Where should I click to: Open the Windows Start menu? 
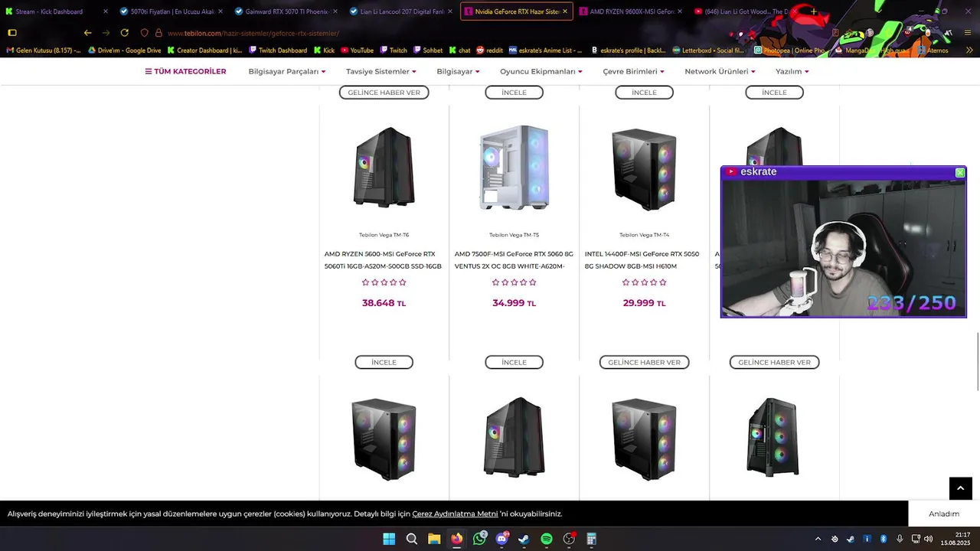click(x=389, y=539)
